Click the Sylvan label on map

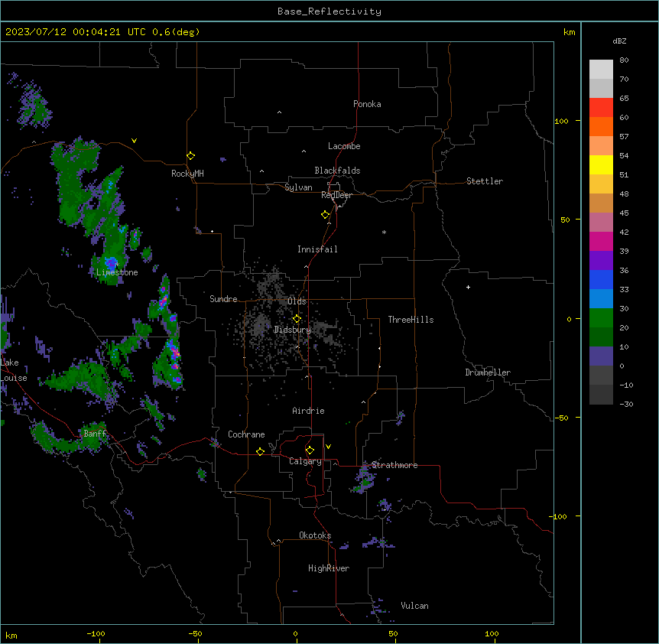[x=298, y=187]
